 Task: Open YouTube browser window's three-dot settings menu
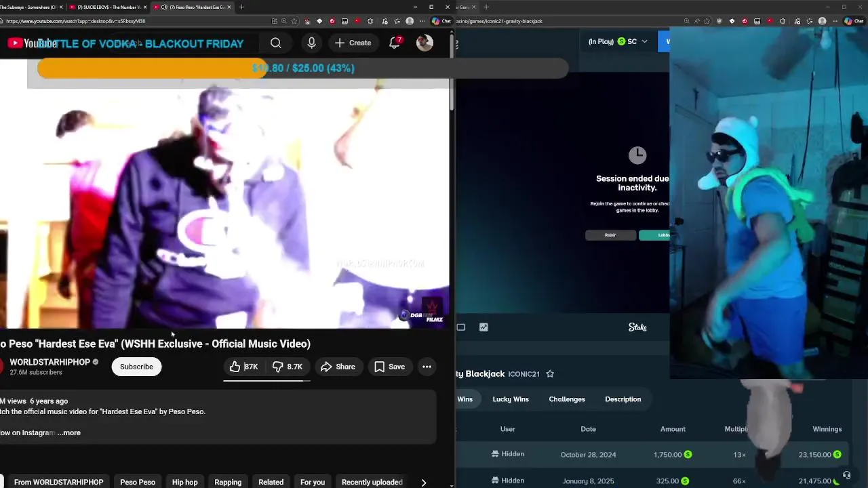point(422,21)
